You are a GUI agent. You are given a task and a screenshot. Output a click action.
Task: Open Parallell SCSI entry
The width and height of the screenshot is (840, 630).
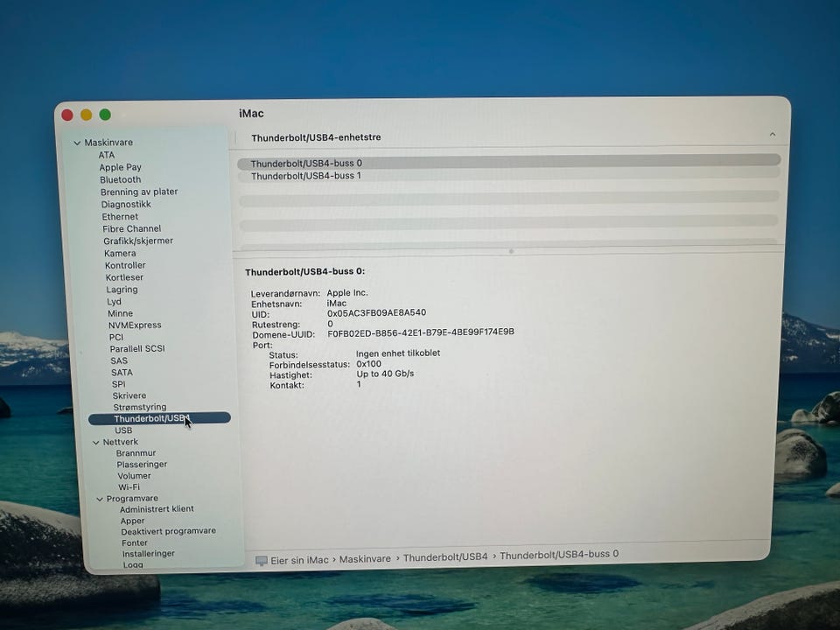pos(137,349)
